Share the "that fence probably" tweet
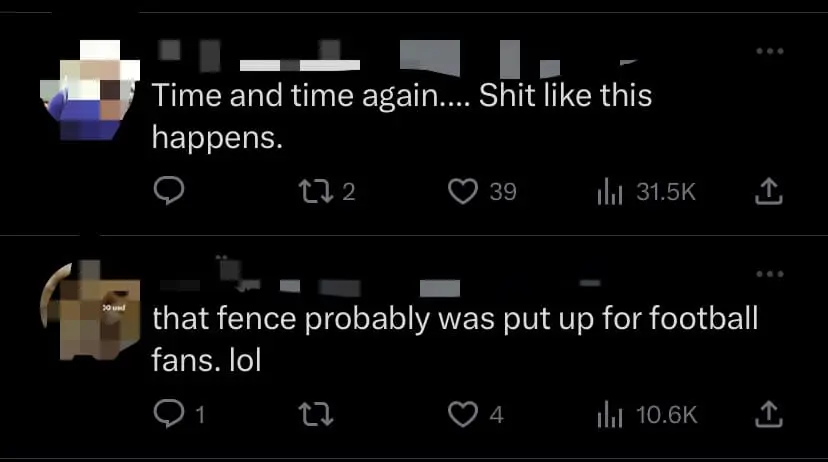Image resolution: width=828 pixels, height=462 pixels. point(764,413)
